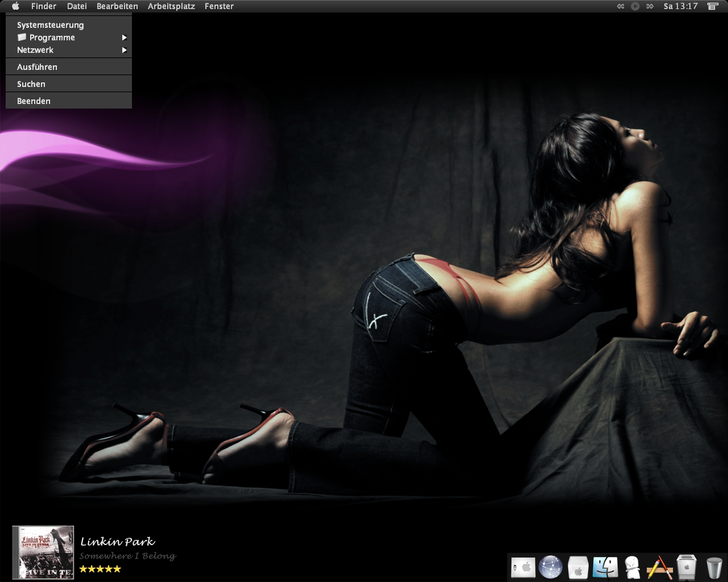Open the Trash can dock icon
The image size is (728, 582).
pos(714,568)
